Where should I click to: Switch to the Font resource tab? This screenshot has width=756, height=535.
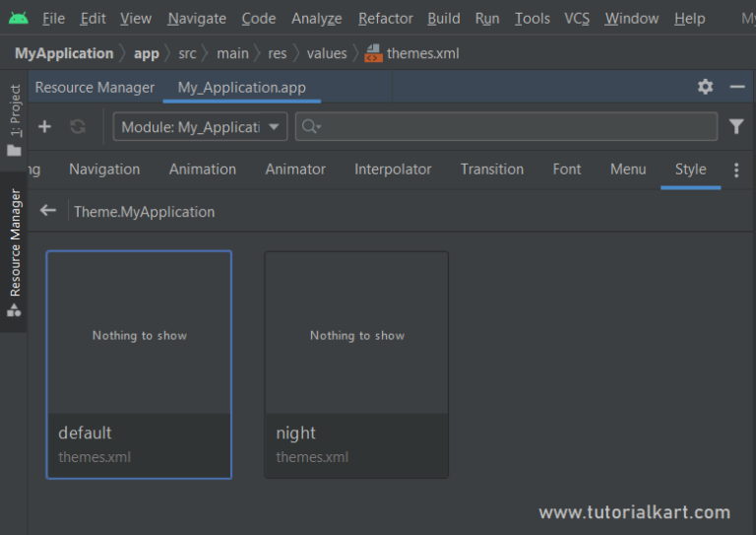(x=567, y=169)
